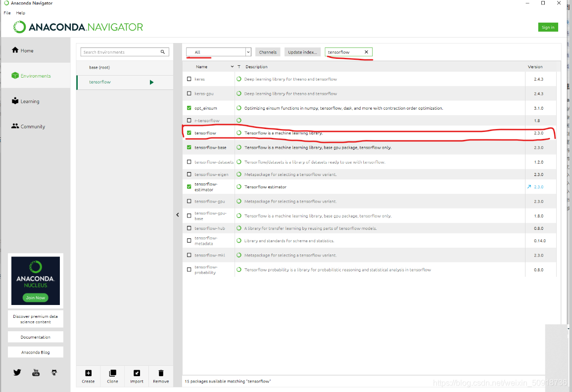Check the tensorflow-hub checkbox
Viewport: 572px width, 392px height.
click(x=189, y=228)
